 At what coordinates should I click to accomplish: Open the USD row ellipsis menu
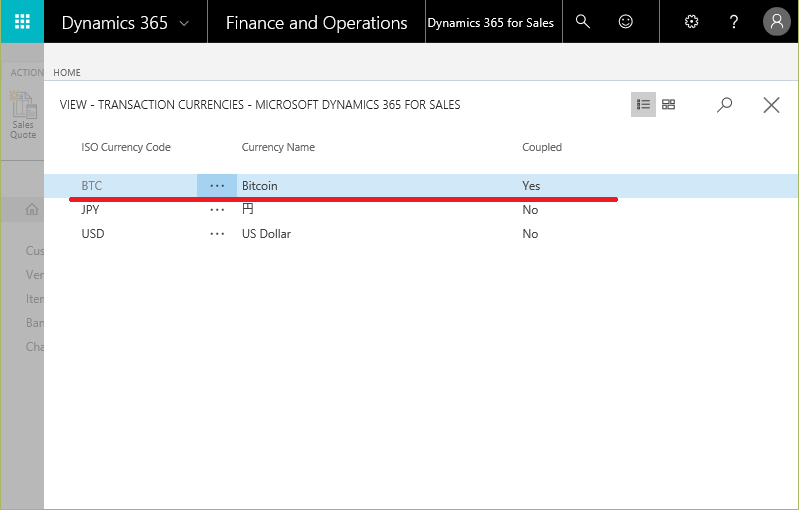(x=217, y=234)
